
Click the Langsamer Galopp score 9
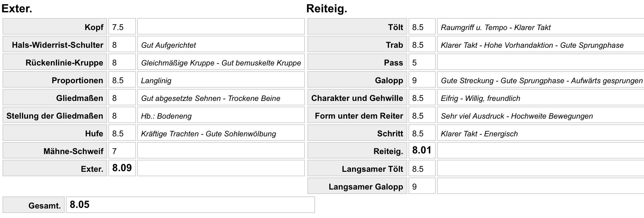(x=422, y=186)
